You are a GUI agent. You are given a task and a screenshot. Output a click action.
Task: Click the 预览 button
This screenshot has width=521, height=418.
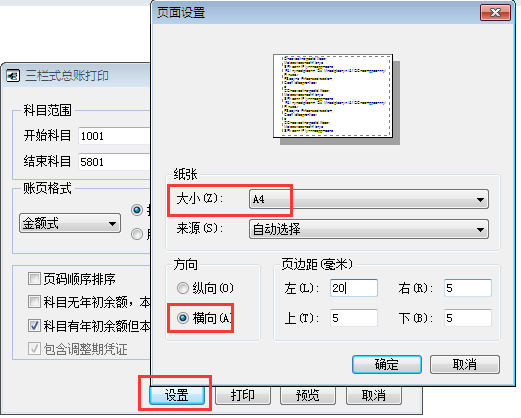tap(308, 395)
